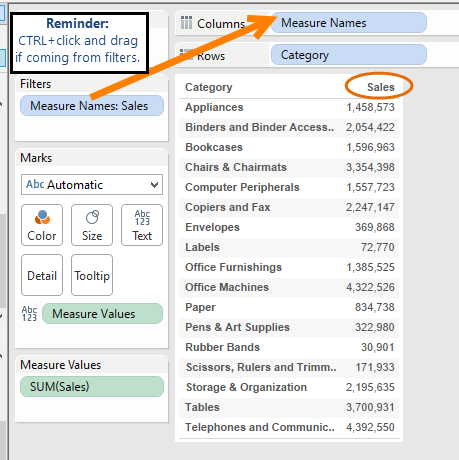Click the Category column header

tap(209, 87)
